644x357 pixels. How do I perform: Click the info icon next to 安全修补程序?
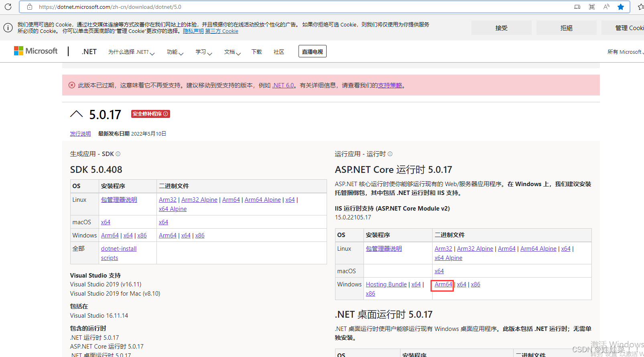166,114
